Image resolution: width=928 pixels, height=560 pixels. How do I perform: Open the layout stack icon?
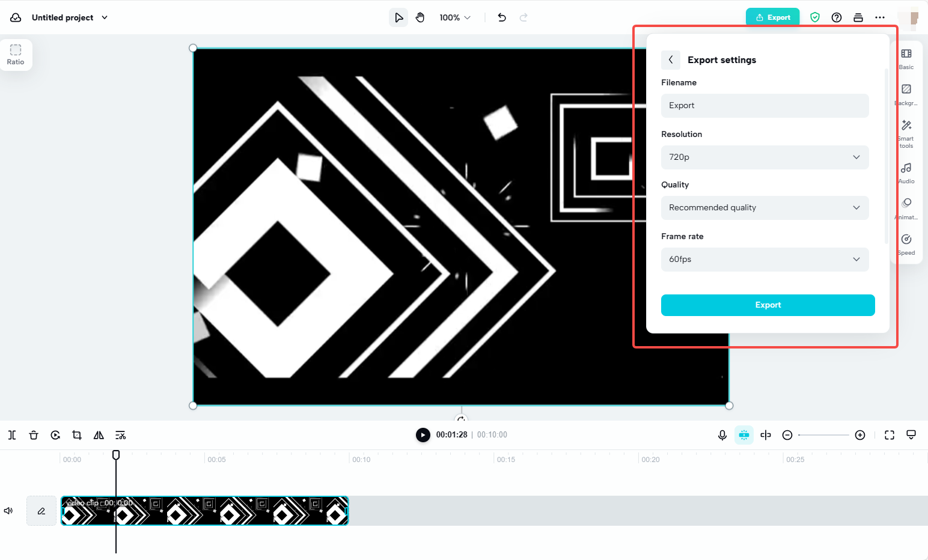coord(858,17)
